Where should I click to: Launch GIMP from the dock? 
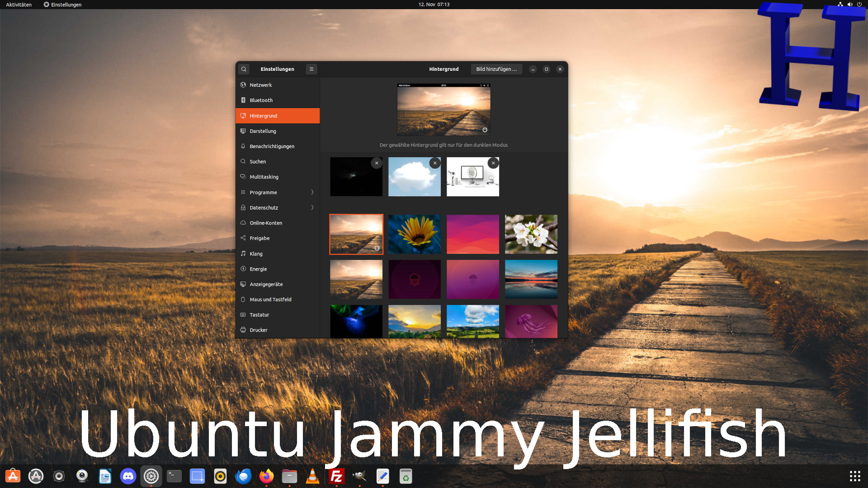[359, 476]
